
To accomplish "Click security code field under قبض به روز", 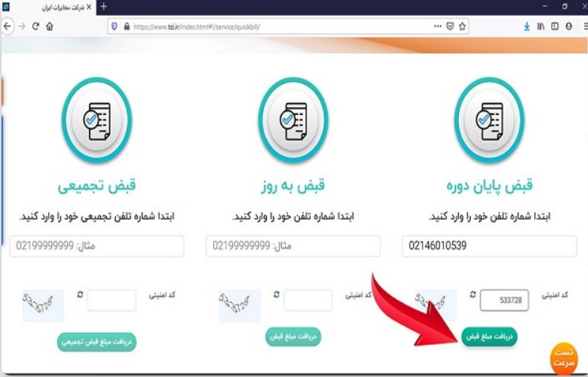I will 308,300.
